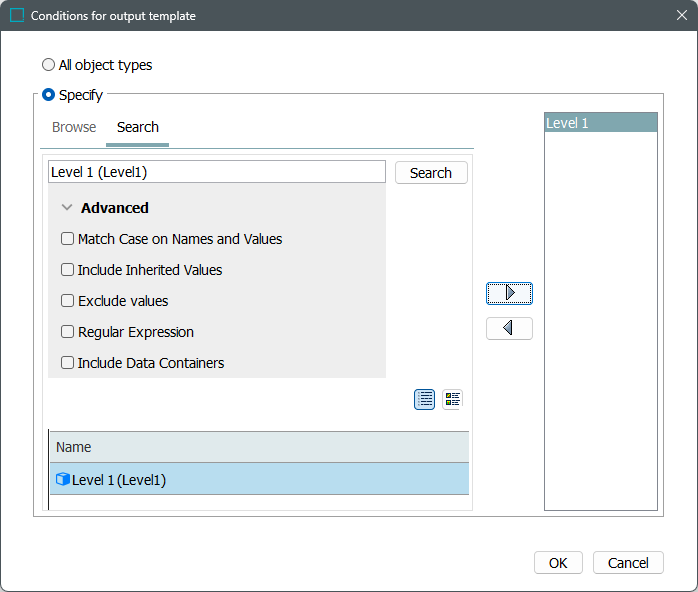Confirm with the OK button
Viewport: 698px width, 592px height.
[x=558, y=563]
